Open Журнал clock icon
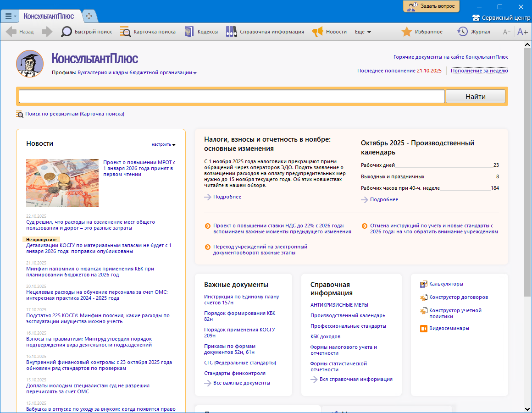Image resolution: width=532 pixels, height=413 pixels. [x=462, y=32]
